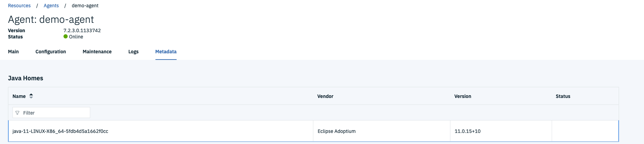644x144 pixels.
Task: Click the Vendor column header
Action: [x=325, y=96]
